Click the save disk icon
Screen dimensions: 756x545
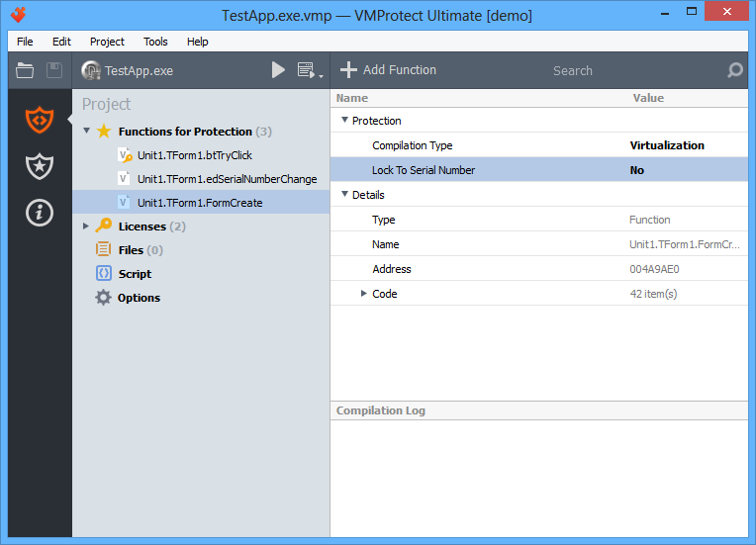coord(54,70)
